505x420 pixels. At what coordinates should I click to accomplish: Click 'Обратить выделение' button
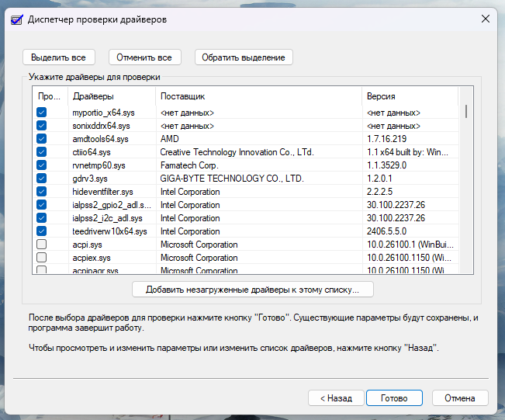[244, 57]
